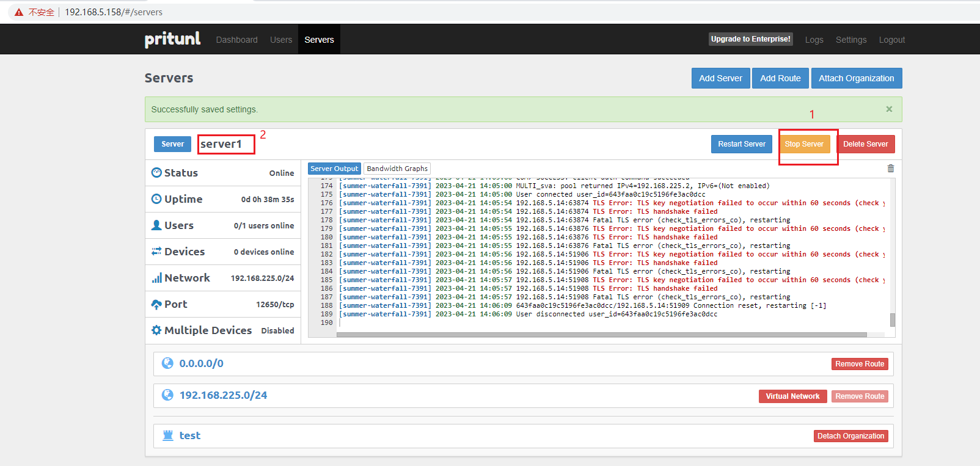
Task: Click the Online status value
Action: [x=282, y=173]
